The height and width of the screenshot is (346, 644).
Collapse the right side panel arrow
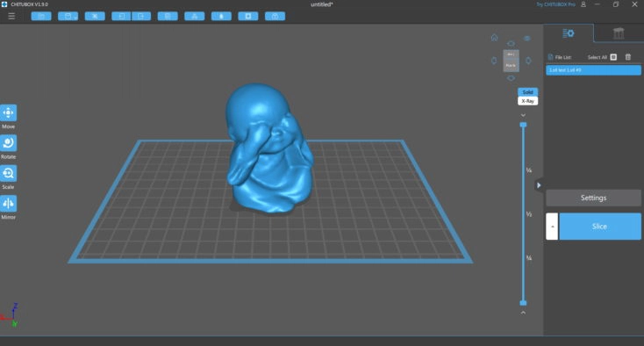click(x=539, y=185)
